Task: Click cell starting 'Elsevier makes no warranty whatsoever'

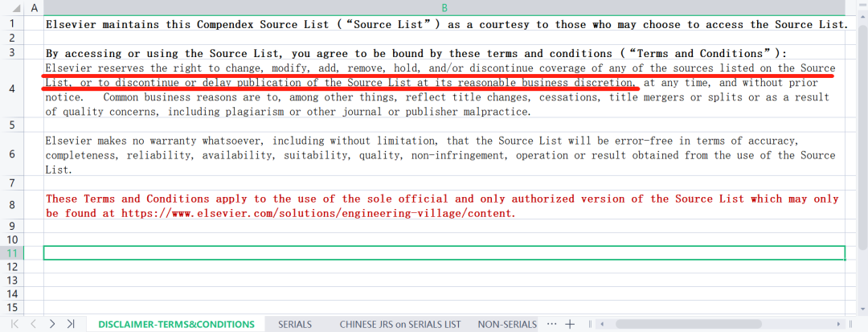Action: pyautogui.click(x=444, y=154)
